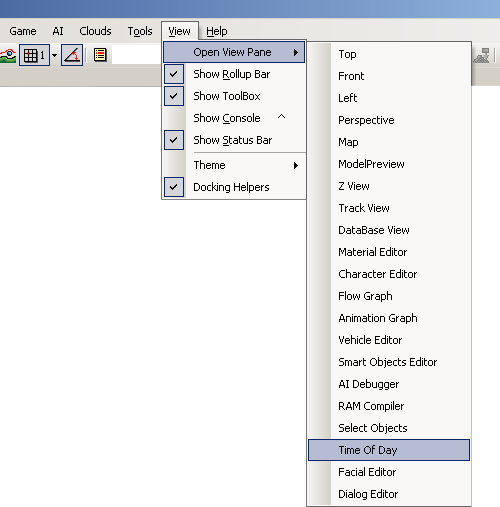500x507 pixels.
Task: Toggle the snap angle icon
Action: click(72, 55)
